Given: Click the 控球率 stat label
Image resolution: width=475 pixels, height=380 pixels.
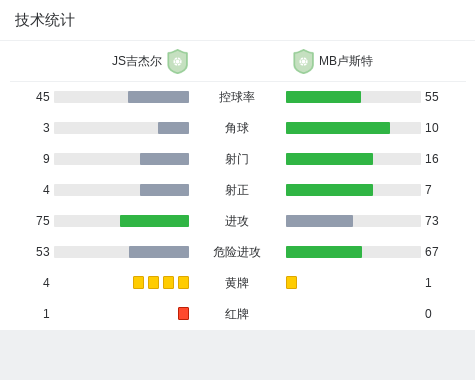Looking at the screenshot, I should tap(237, 97).
